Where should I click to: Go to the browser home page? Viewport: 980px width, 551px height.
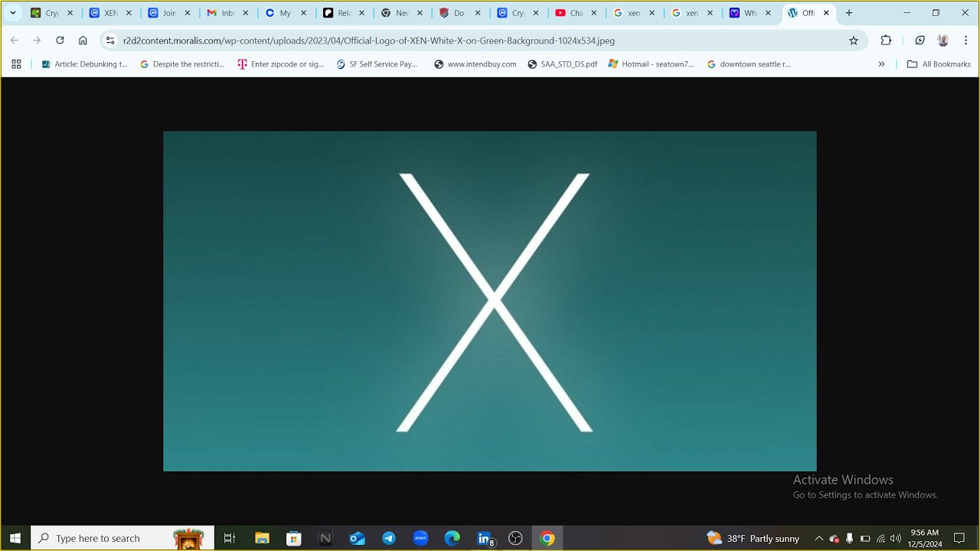[83, 41]
